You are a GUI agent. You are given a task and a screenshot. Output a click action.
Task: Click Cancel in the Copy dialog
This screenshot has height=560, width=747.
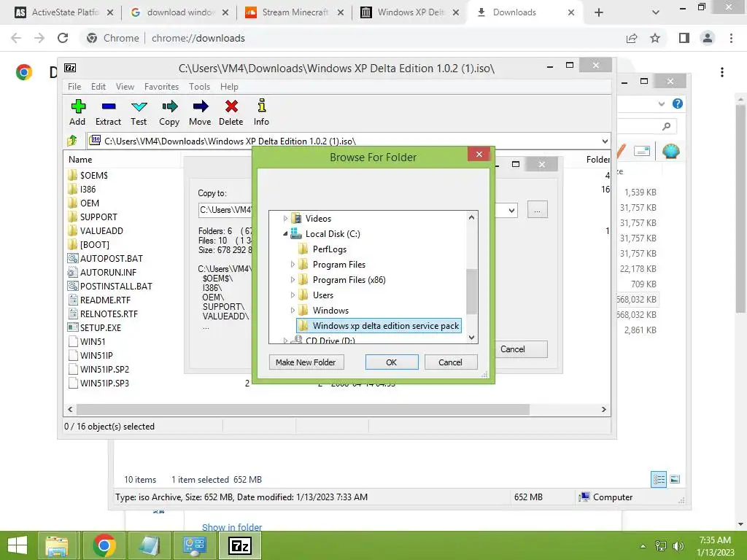tap(521, 349)
